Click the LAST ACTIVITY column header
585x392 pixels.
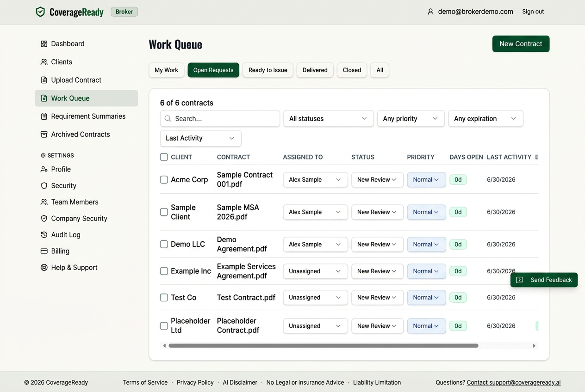tap(509, 157)
